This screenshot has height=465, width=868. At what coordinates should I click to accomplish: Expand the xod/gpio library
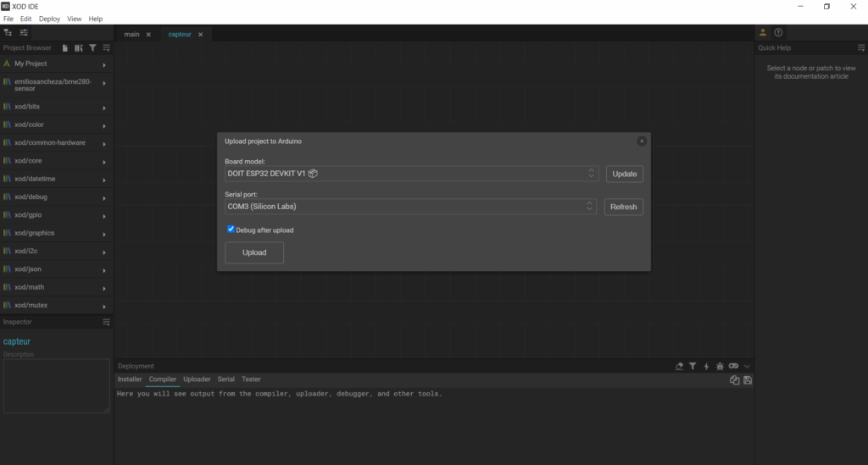click(104, 216)
